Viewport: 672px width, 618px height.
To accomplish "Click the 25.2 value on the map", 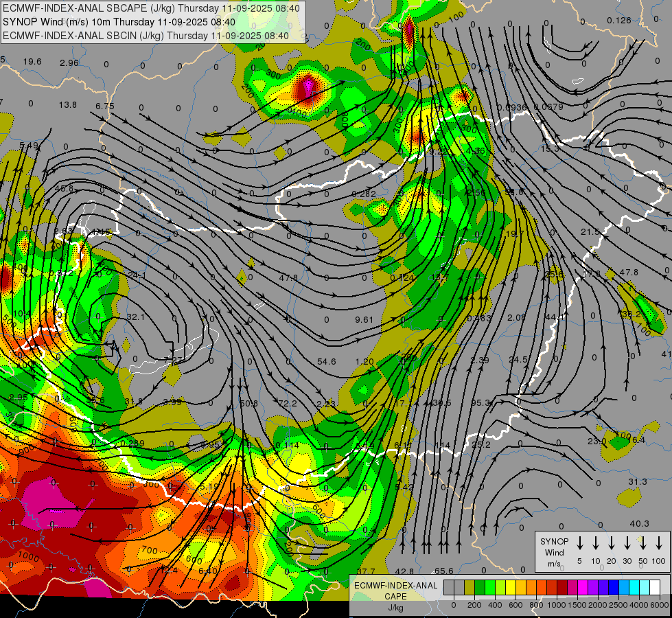I will [x=481, y=445].
